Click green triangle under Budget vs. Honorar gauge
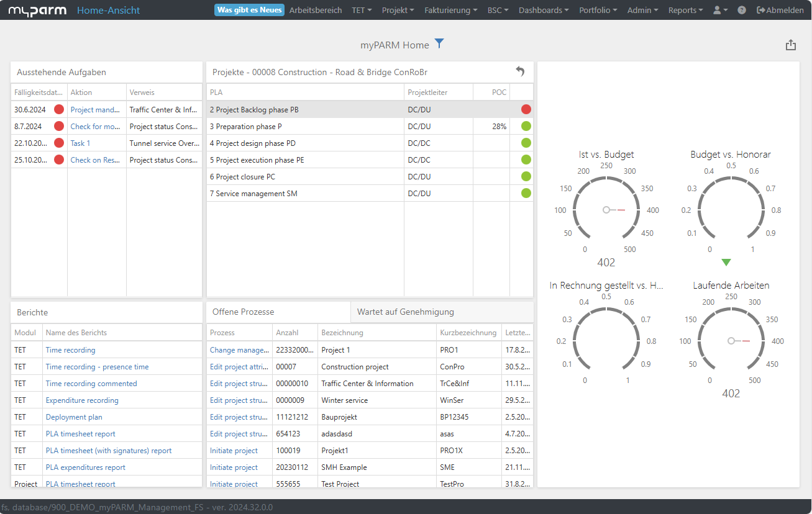 726,263
